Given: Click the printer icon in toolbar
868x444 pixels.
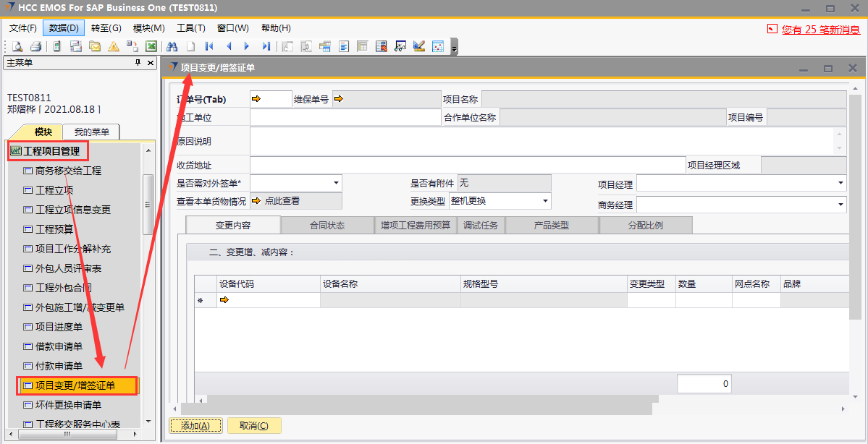Looking at the screenshot, I should point(35,46).
